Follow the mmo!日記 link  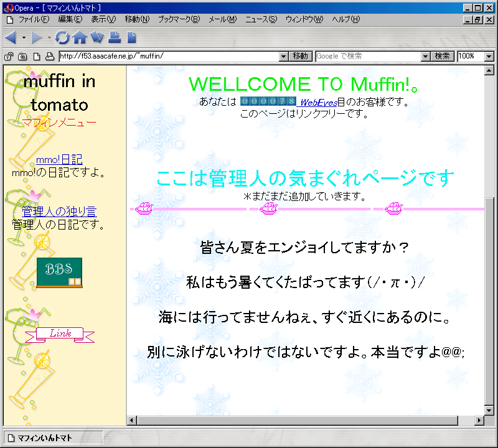59,159
